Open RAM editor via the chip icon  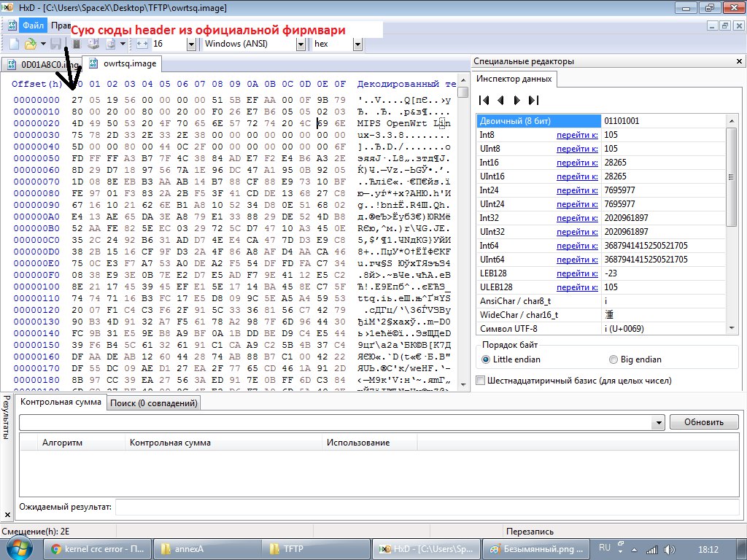[76, 44]
